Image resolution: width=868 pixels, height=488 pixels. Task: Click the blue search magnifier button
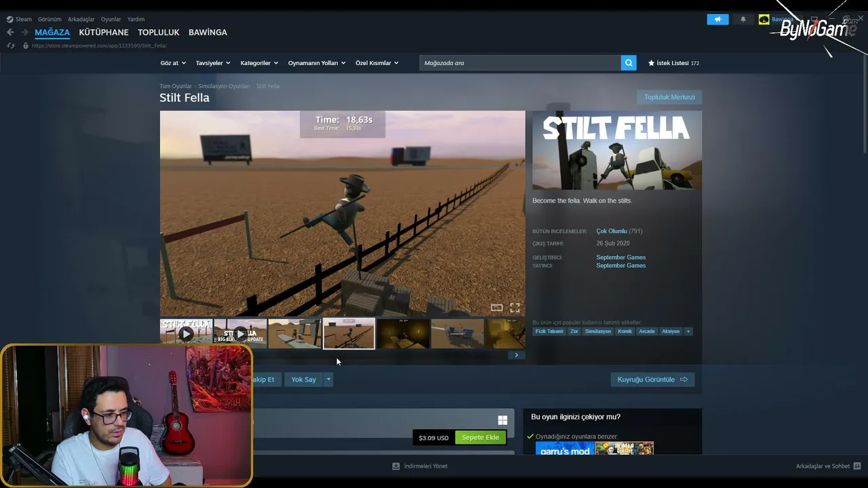pyautogui.click(x=629, y=63)
